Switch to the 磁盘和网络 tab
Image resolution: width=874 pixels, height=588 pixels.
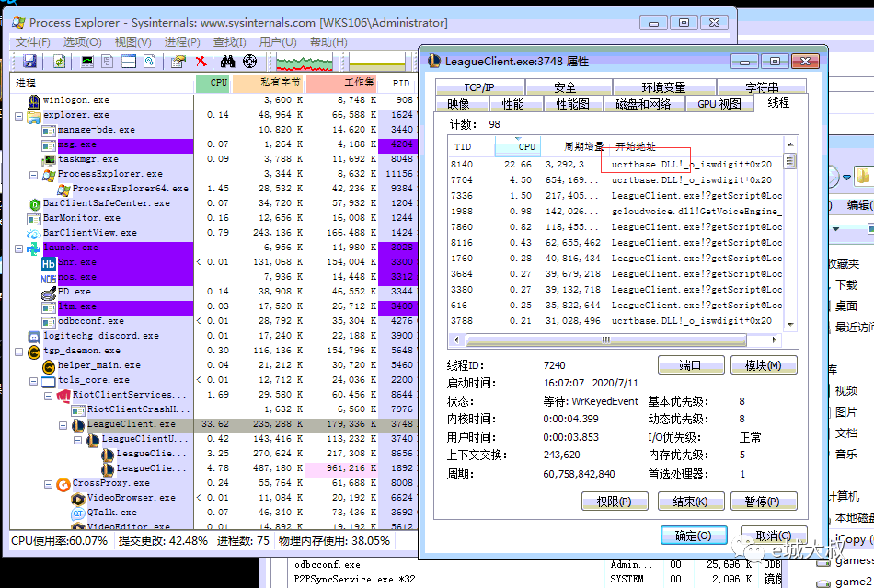(643, 104)
